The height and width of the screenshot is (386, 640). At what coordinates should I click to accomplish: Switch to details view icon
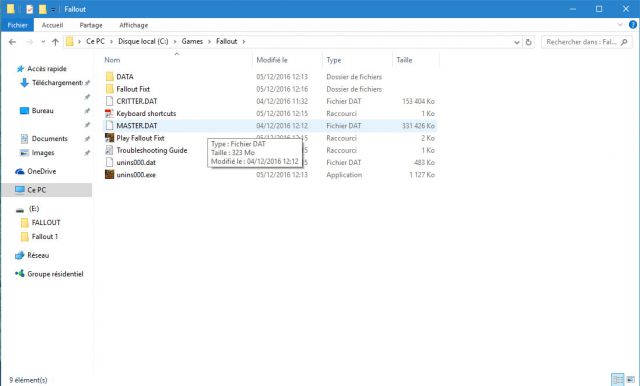(618, 380)
